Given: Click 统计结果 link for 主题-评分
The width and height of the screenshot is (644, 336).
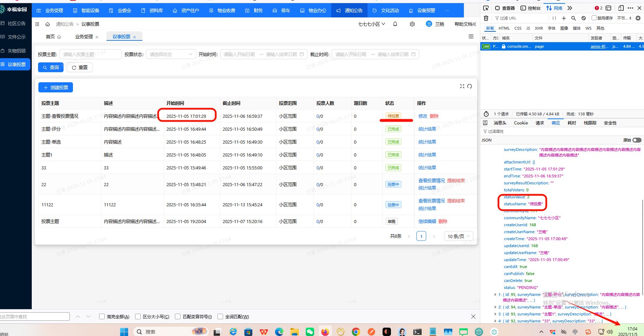Looking at the screenshot, I should click(427, 129).
